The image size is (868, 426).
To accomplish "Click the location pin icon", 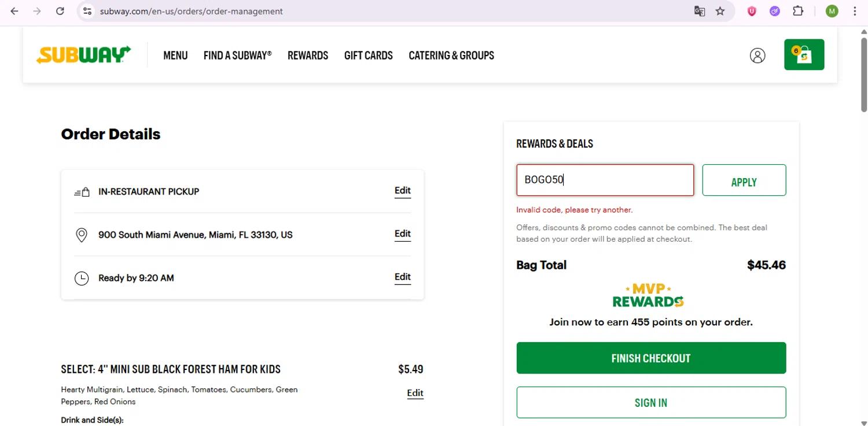I will [x=82, y=235].
